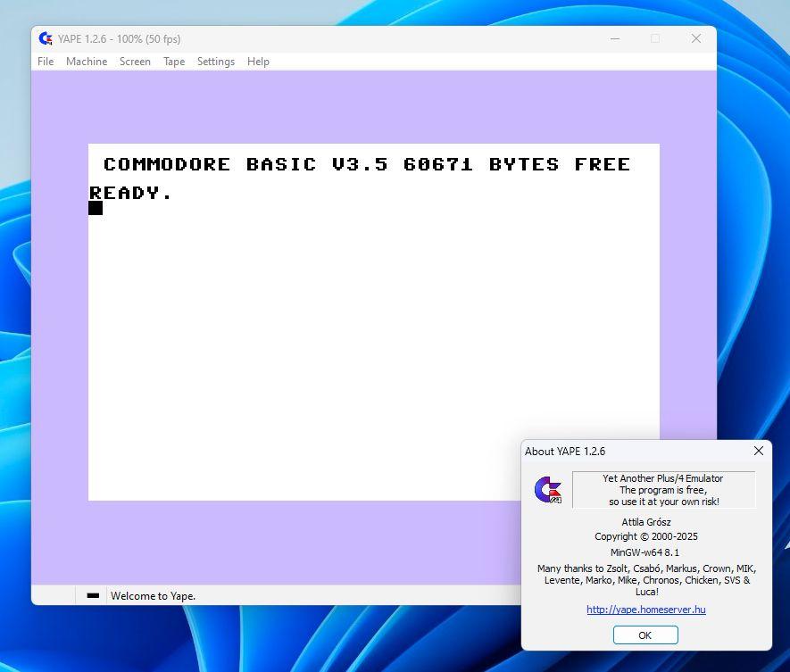Screen dimensions: 790x672
Task: Click the YAPE Commodore logo in title bar
Action: coord(46,38)
